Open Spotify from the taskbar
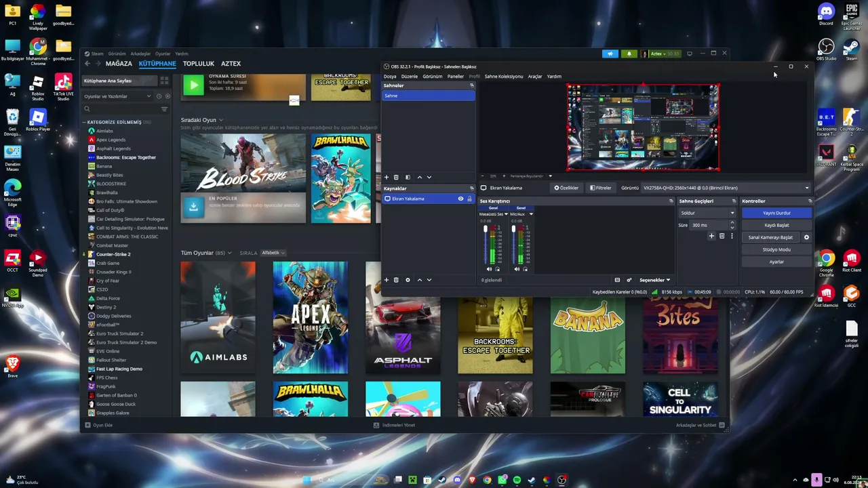 point(517,480)
